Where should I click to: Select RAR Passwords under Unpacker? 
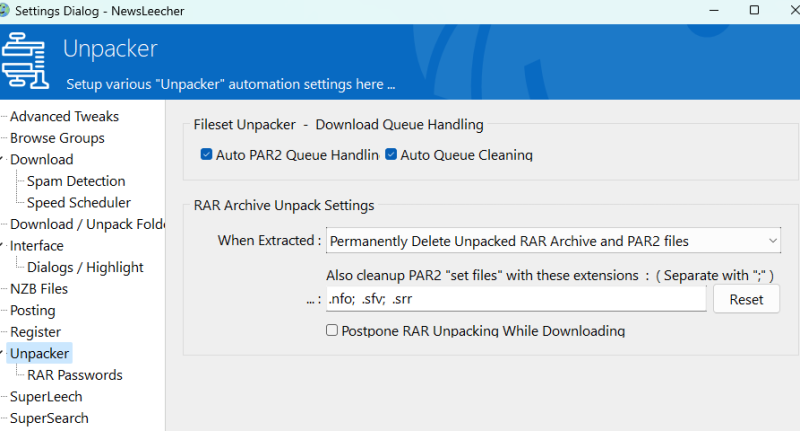click(75, 375)
